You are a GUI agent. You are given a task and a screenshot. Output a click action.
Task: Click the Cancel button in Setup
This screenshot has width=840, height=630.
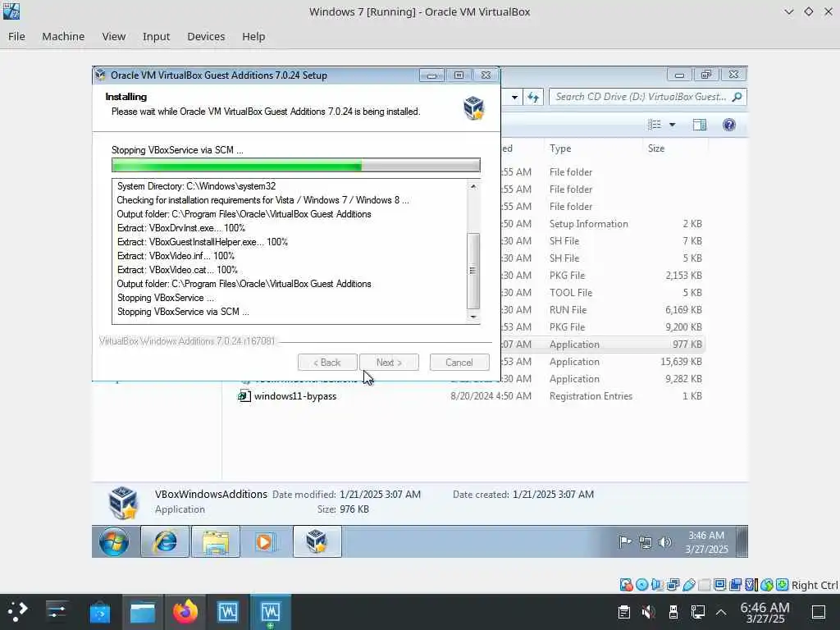click(459, 363)
